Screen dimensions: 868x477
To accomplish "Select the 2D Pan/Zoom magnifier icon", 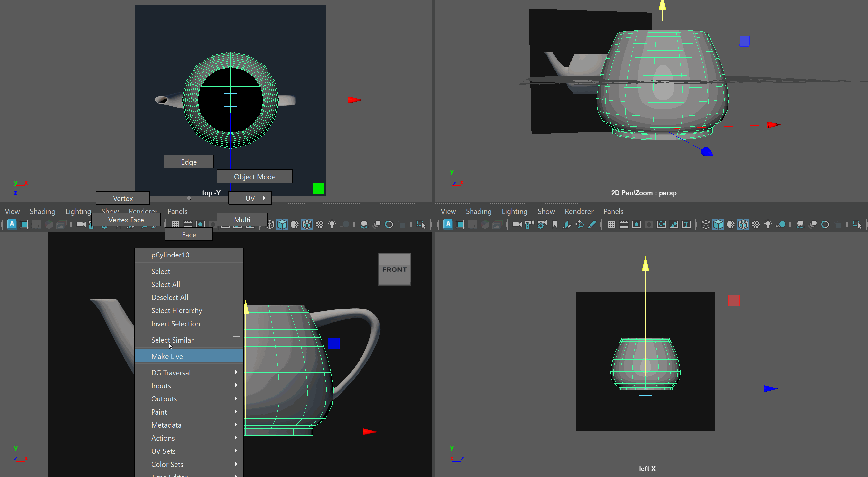I will (x=579, y=224).
